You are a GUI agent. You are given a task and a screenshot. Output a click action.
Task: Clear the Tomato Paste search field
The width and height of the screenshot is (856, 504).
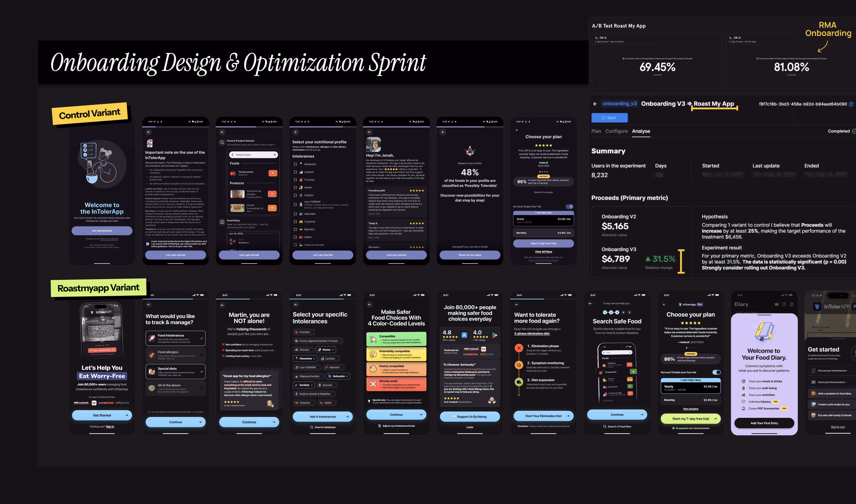click(275, 155)
